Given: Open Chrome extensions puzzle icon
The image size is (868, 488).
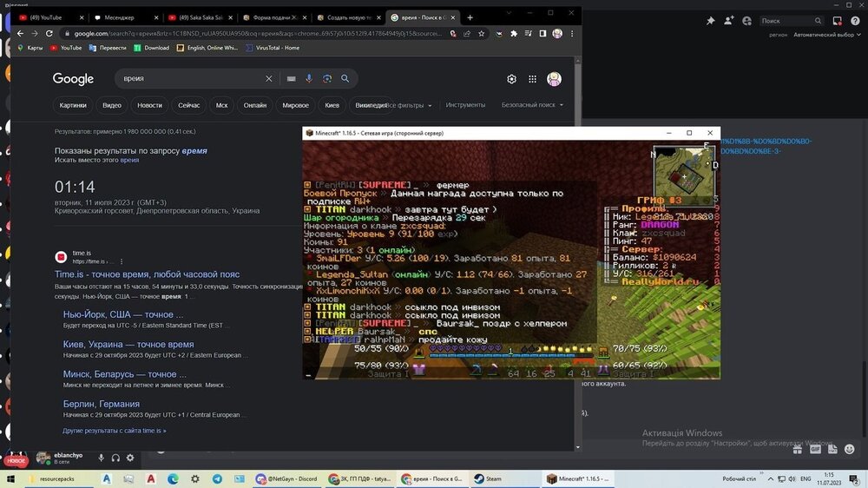Looking at the screenshot, I should pos(514,34).
